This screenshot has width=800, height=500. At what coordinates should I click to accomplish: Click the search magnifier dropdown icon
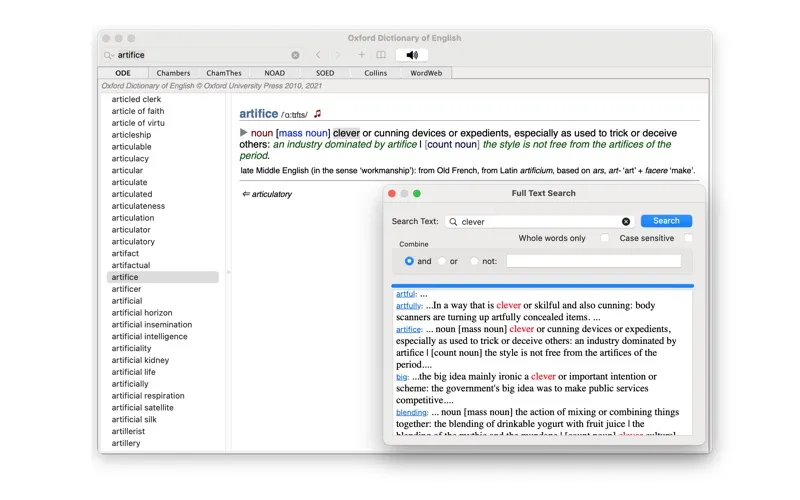click(108, 55)
